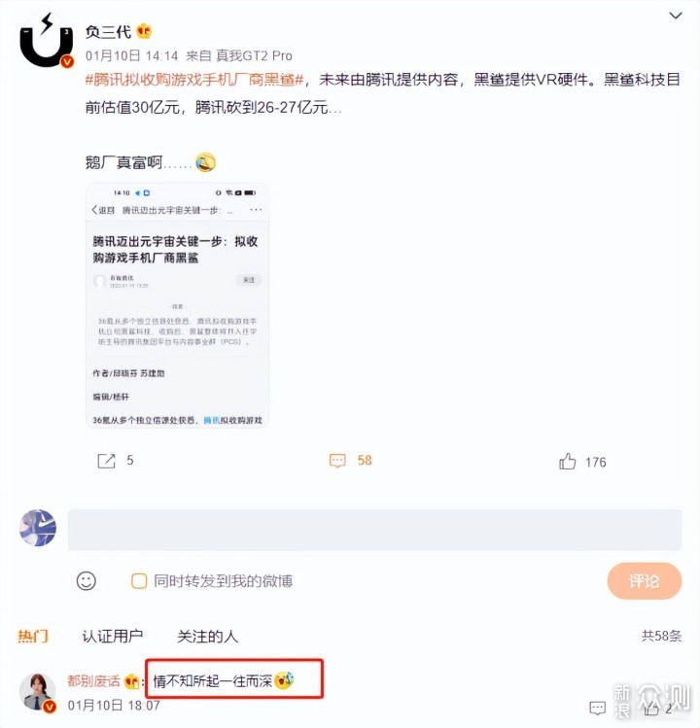Click 都别废话 commenter avatar
The image size is (700, 728).
38,692
